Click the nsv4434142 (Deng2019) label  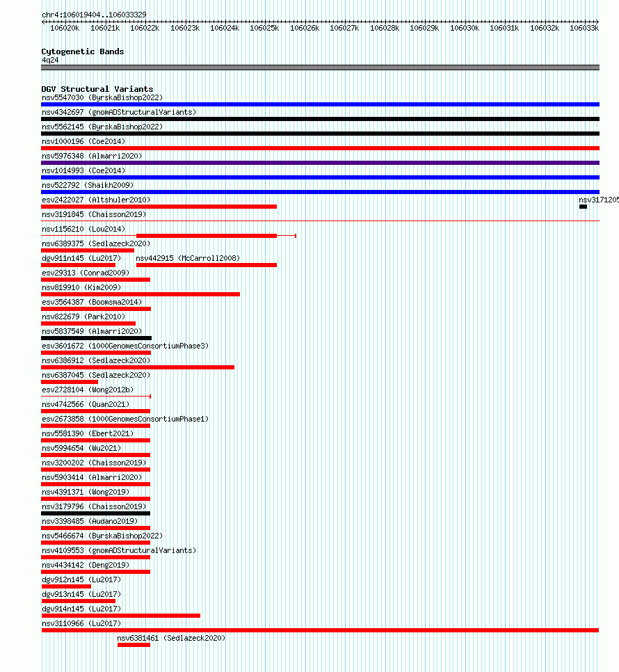click(x=86, y=565)
